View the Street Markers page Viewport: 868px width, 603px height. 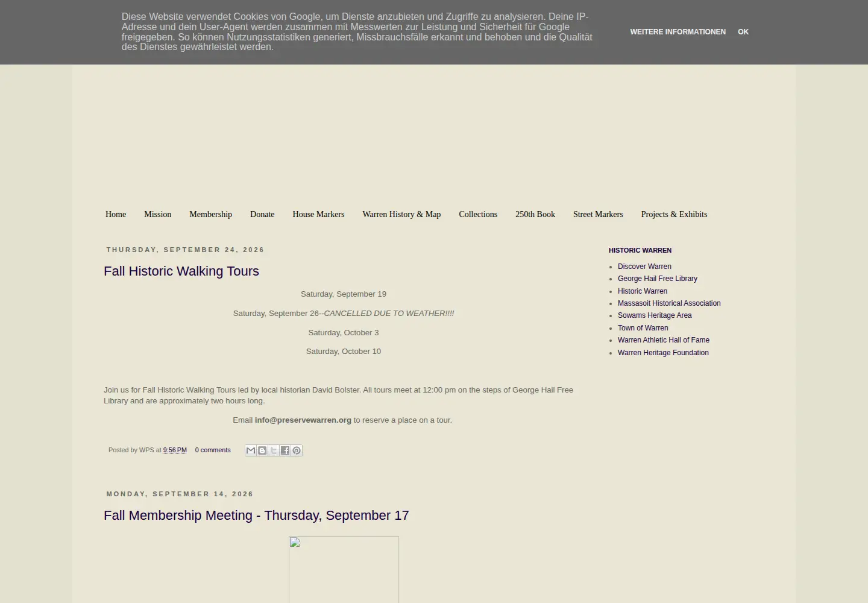tap(598, 214)
